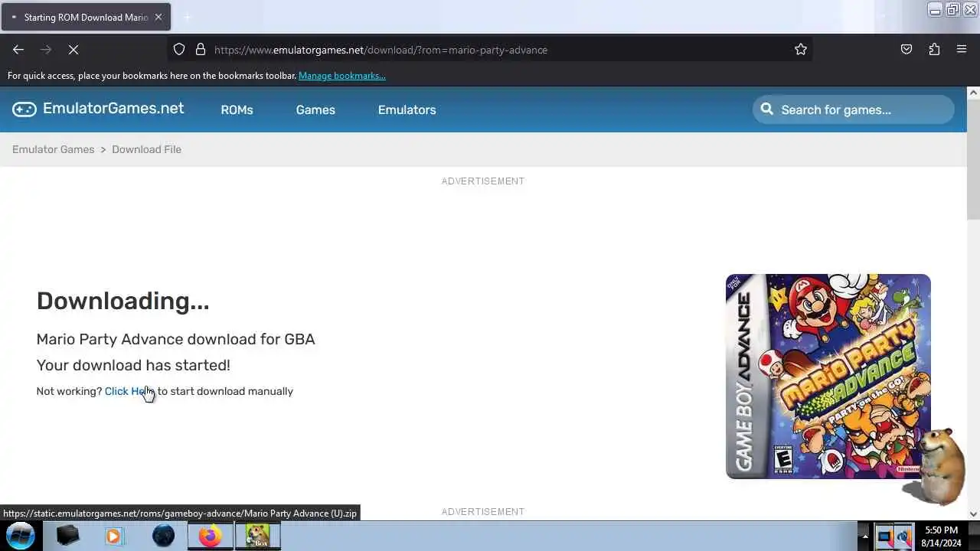
Task: Close the Starting ROM Download tab
Action: click(x=158, y=17)
